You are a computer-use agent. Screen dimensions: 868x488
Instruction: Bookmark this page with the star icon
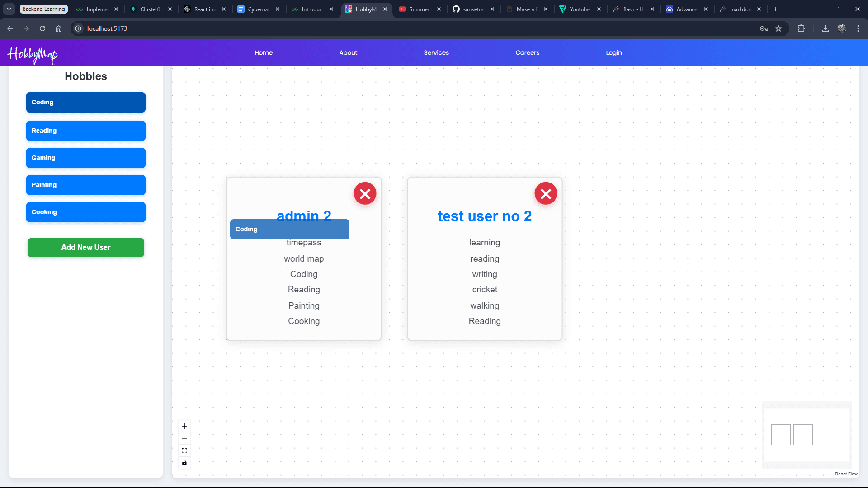coord(778,28)
